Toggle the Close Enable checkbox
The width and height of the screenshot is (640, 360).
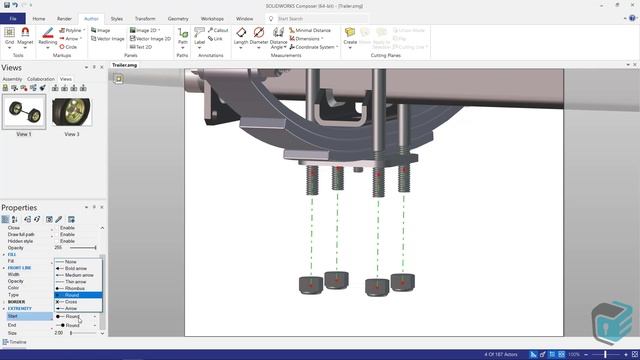point(57,228)
